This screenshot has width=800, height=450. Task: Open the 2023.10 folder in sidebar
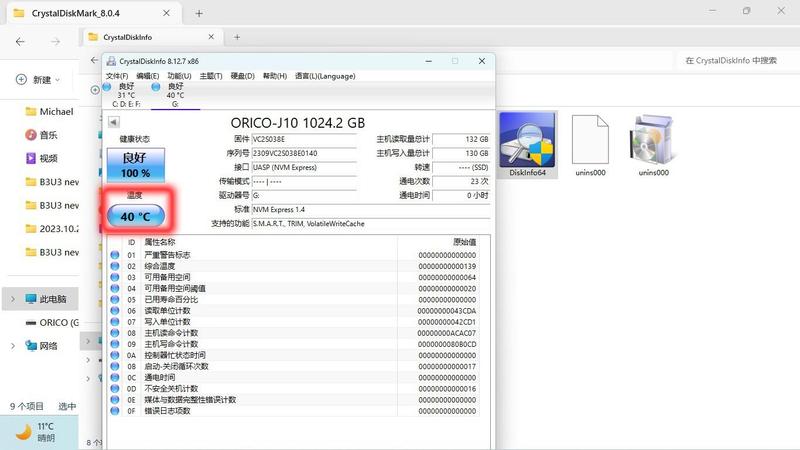click(52, 229)
